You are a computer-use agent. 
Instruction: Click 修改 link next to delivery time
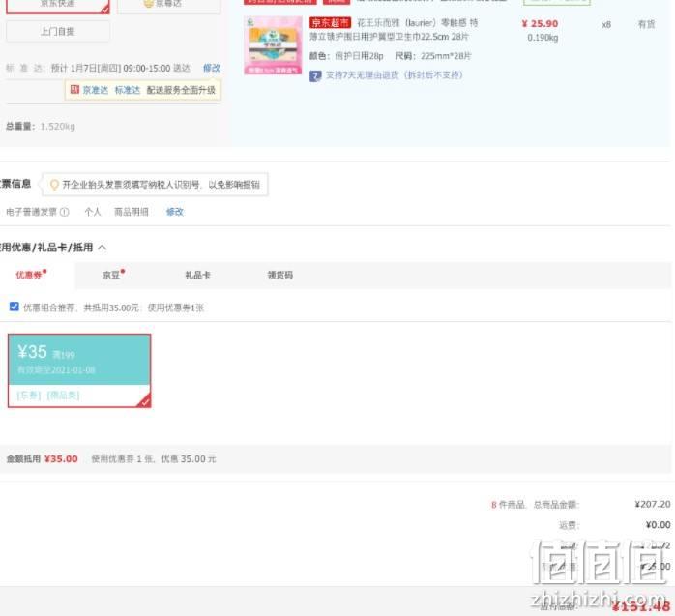pos(212,68)
